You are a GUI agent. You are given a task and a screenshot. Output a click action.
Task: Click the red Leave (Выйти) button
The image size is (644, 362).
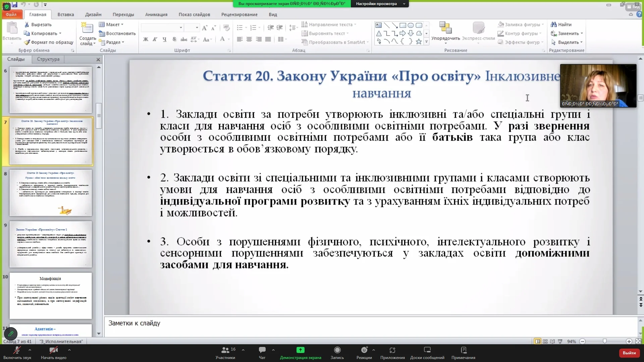coord(629,353)
